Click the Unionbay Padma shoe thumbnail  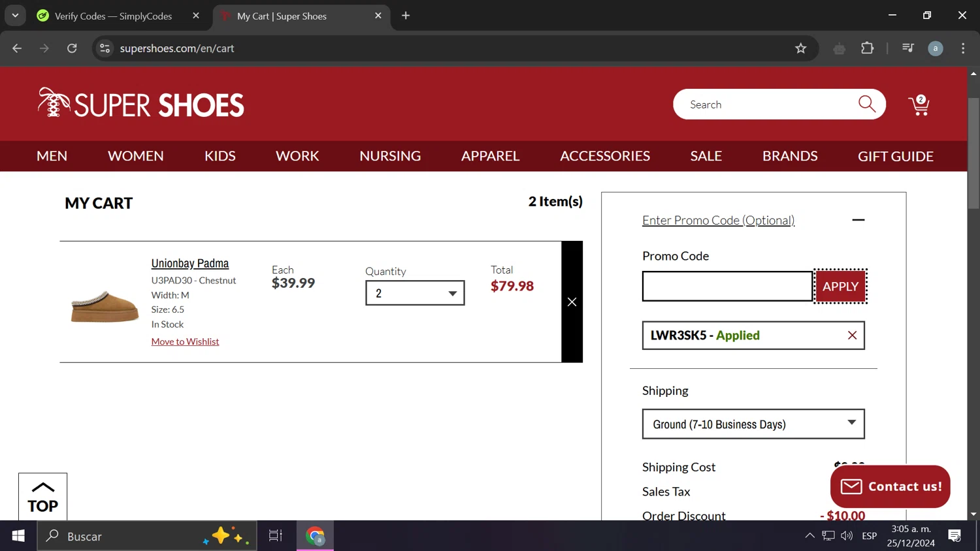point(105,307)
